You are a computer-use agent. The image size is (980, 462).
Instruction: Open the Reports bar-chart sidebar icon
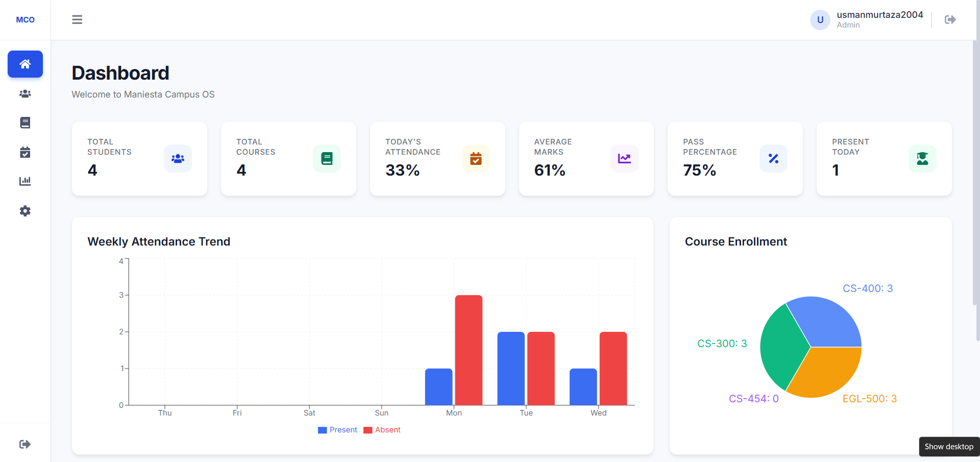(25, 181)
